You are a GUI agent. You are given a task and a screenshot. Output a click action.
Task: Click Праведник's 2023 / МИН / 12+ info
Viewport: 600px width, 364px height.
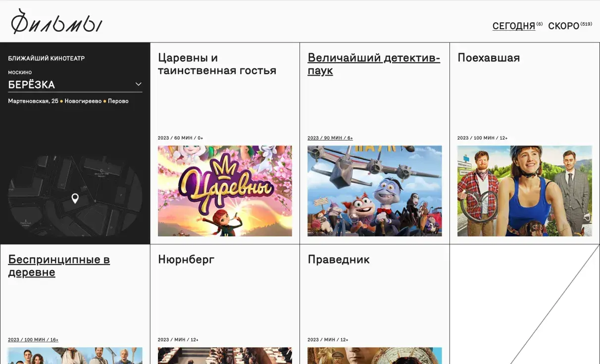tap(328, 340)
